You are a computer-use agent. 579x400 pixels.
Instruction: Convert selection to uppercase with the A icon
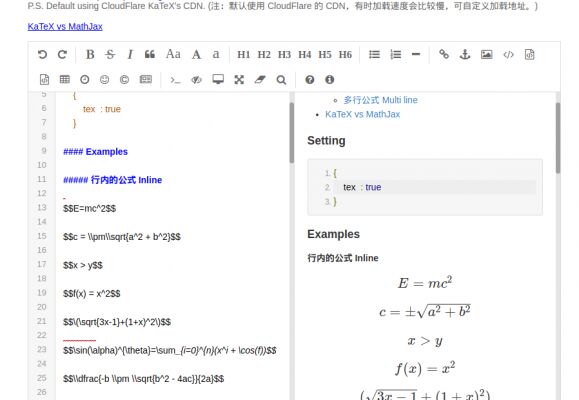(196, 55)
